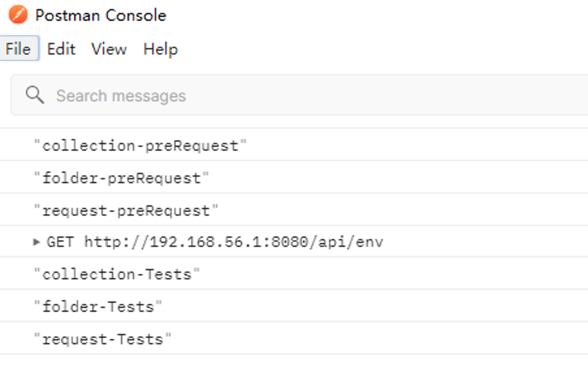588x382 pixels.
Task: Click the URL text of the GET request
Action: pyautogui.click(x=234, y=242)
